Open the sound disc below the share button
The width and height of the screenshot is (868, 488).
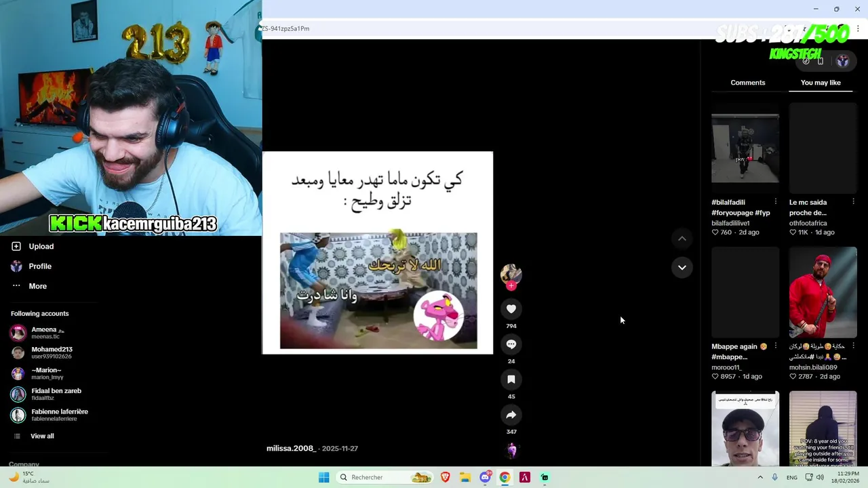pos(512,450)
